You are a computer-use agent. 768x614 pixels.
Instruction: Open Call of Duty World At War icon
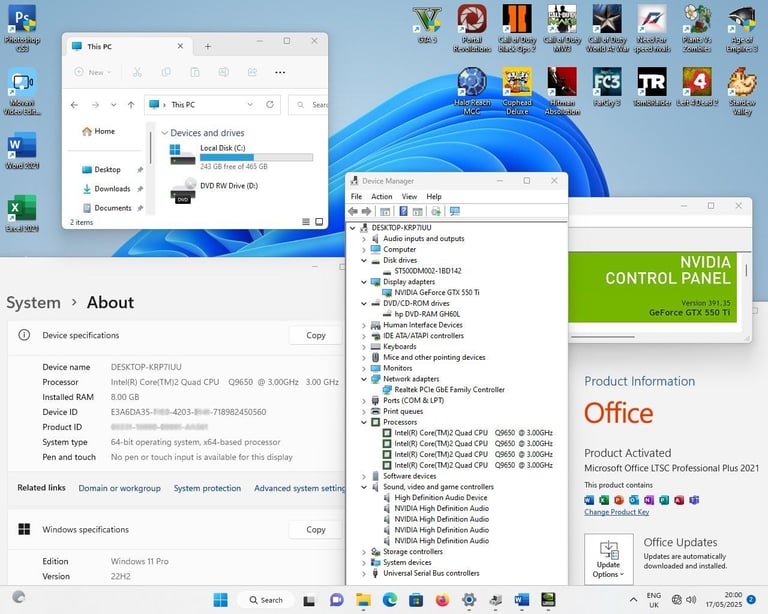point(607,28)
